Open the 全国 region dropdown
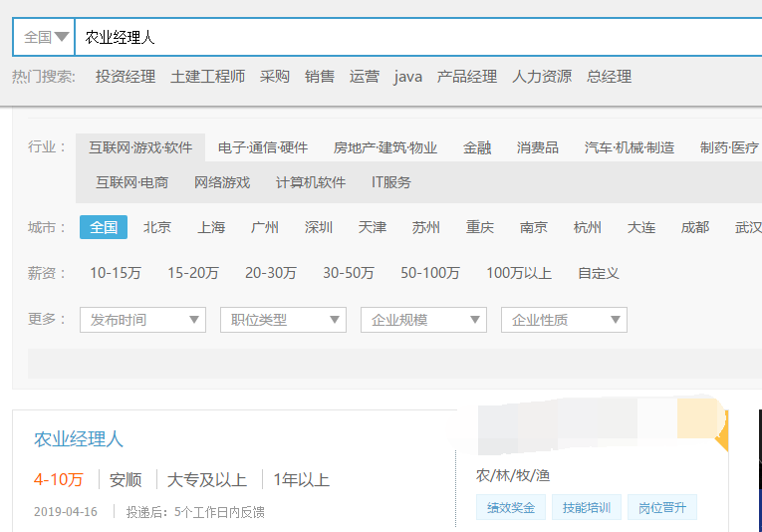762x532 pixels. [45, 37]
